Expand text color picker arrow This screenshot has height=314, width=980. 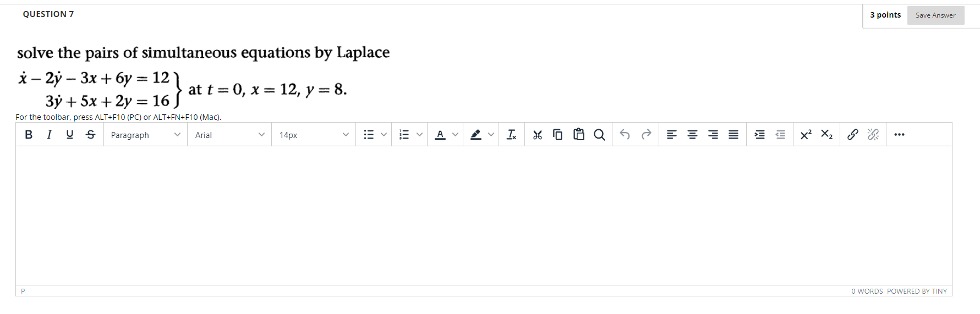(455, 135)
